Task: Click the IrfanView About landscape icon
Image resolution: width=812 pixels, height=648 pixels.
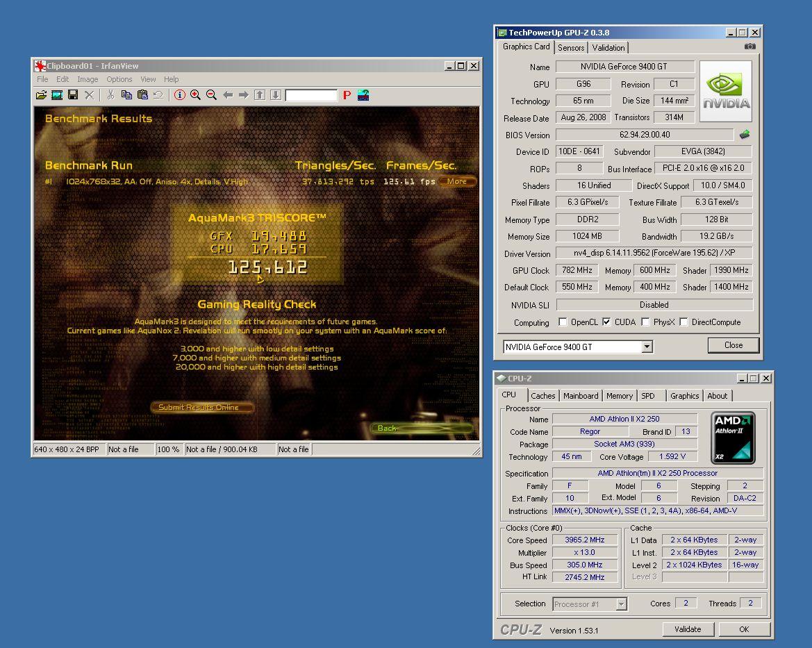Action: tap(363, 94)
